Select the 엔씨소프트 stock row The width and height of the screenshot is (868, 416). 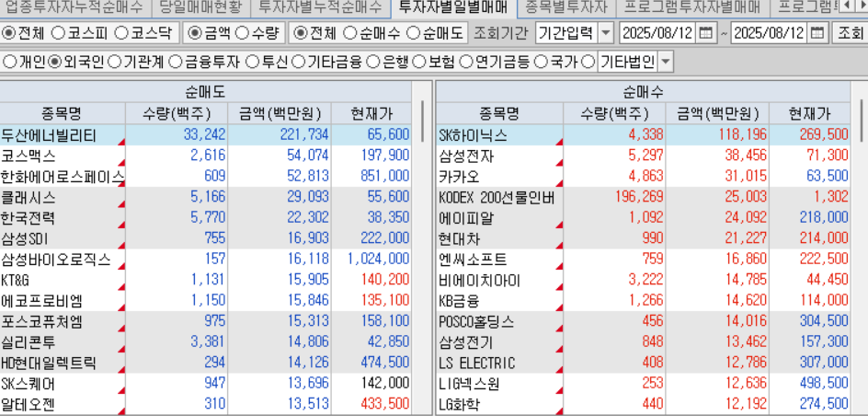tap(644, 260)
